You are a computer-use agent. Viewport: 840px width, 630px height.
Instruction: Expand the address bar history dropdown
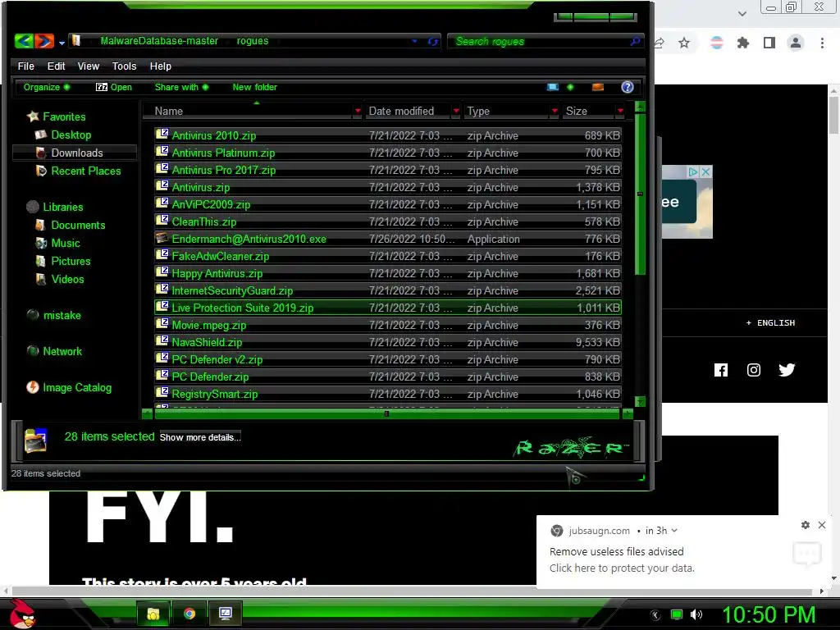click(x=414, y=41)
